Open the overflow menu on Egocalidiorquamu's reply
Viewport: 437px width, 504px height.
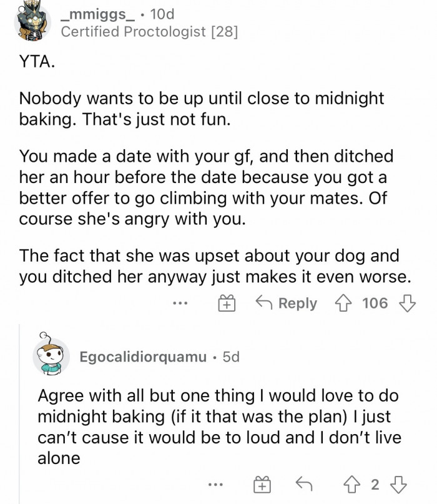[215, 485]
